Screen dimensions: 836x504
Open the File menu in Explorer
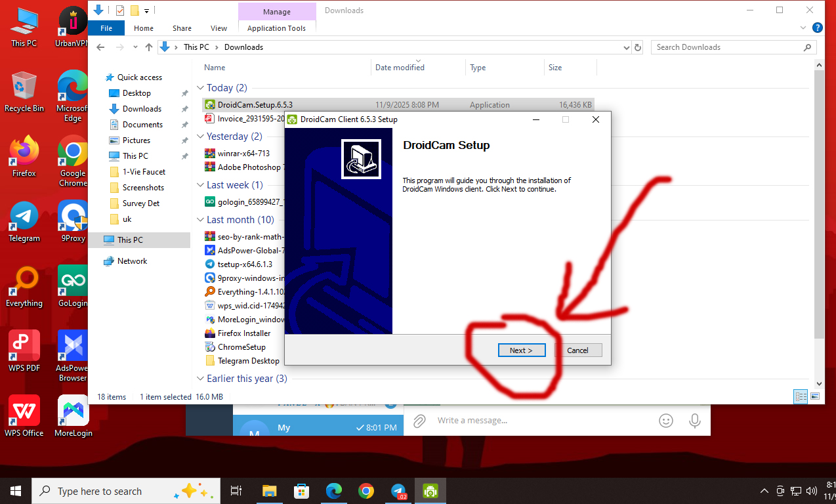click(106, 28)
